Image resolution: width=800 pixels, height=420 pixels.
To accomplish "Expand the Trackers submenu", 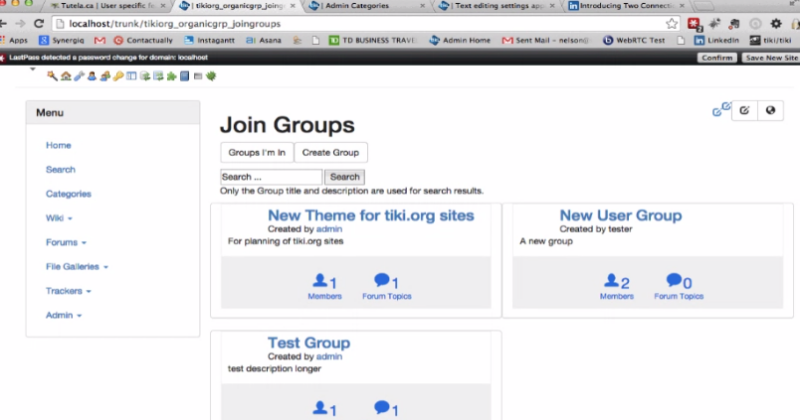I will (68, 291).
